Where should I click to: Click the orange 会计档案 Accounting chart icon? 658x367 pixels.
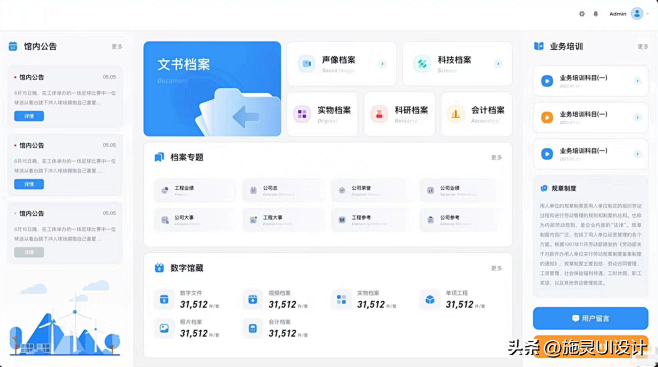click(x=456, y=114)
